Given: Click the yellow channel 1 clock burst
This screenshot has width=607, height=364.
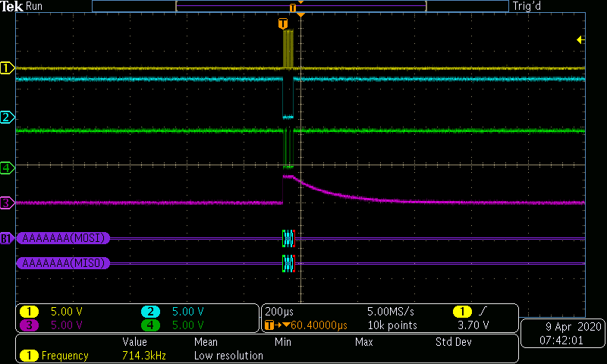Looking at the screenshot, I should (288, 49).
